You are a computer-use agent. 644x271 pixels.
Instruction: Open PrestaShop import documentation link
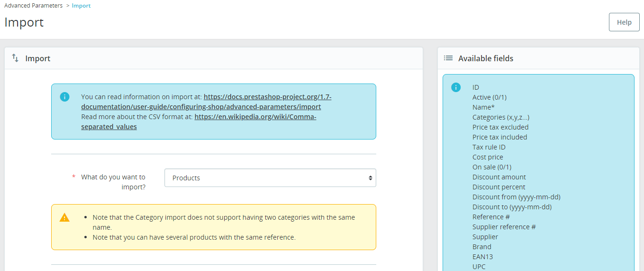pos(206,102)
